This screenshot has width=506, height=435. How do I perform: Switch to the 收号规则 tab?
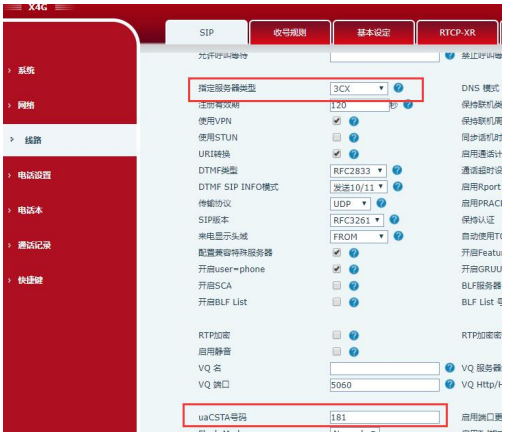(290, 32)
